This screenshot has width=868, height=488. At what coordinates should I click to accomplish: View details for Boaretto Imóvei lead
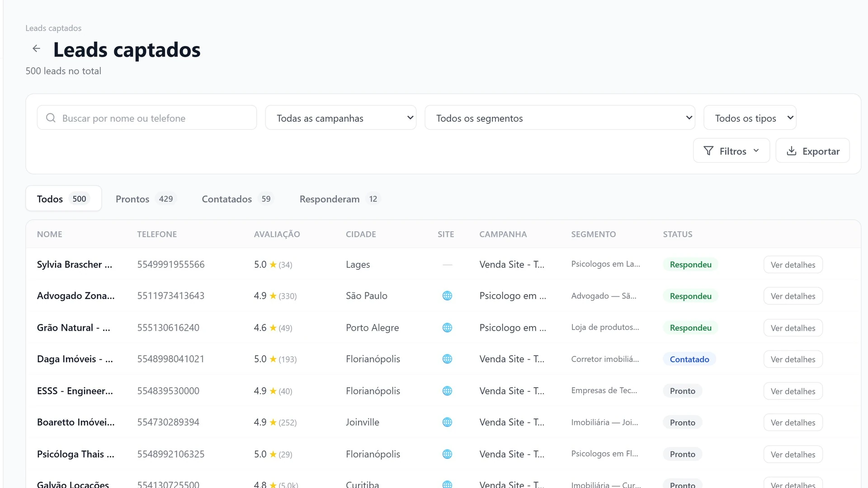[793, 422]
